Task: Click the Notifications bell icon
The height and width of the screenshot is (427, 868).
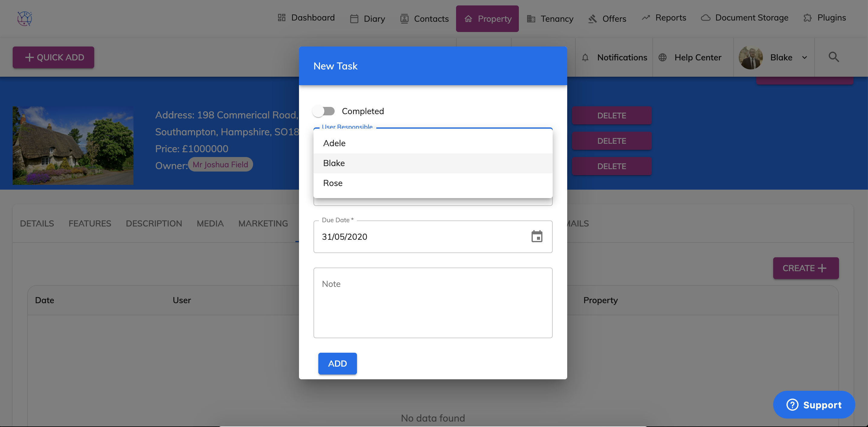Action: (585, 58)
